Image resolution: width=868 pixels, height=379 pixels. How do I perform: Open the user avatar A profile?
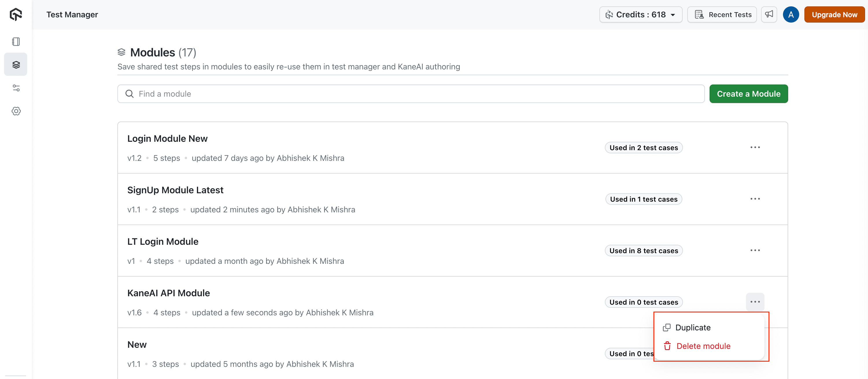coord(791,14)
